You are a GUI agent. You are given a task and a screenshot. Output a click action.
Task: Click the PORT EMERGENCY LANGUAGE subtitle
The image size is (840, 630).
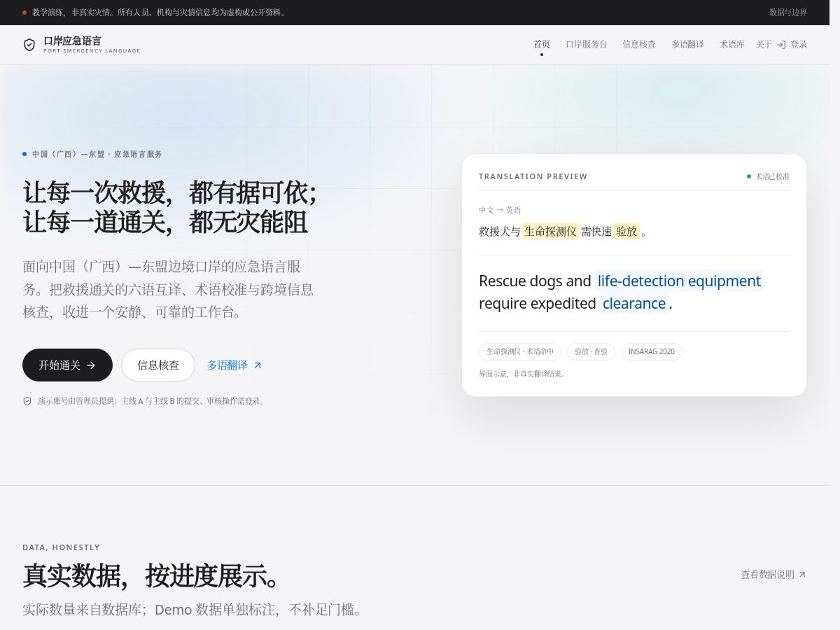92,51
